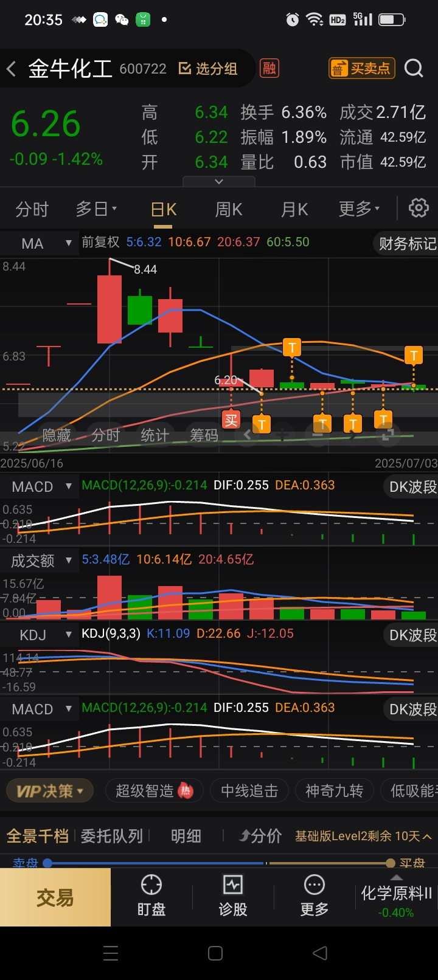Tap the Android recent-apps menu button
438x980 pixels.
pyautogui.click(x=111, y=953)
